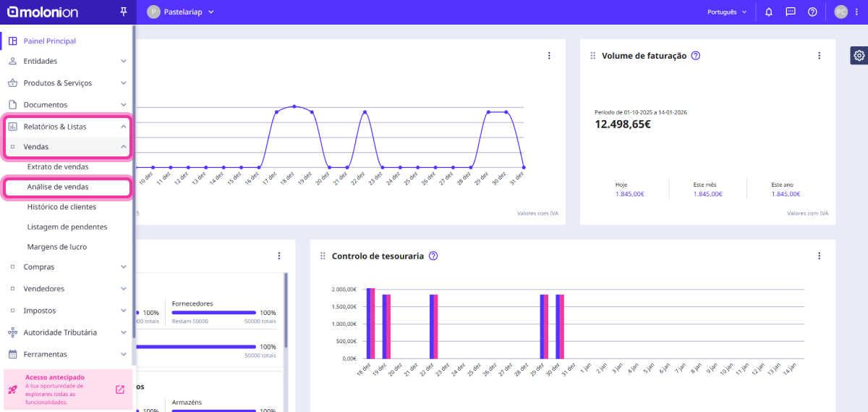Open the Pastelariap company selector
Screen dimensions: 868x412
[x=181, y=12]
